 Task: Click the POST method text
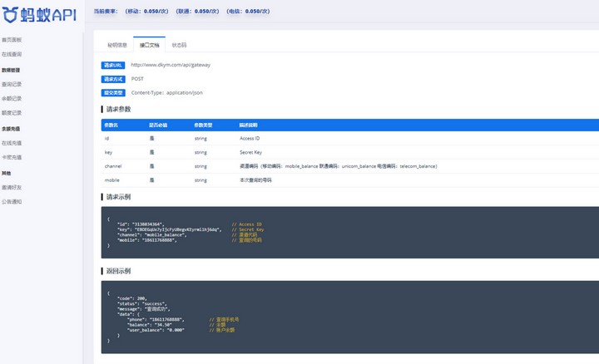click(x=137, y=79)
